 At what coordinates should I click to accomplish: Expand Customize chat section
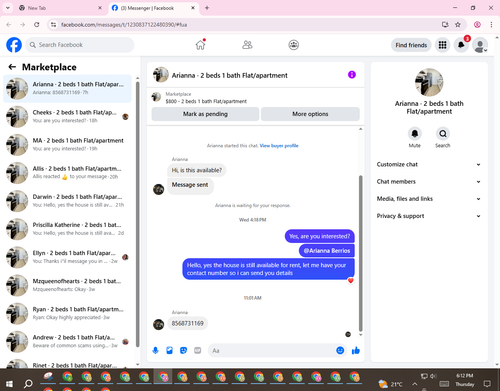point(429,164)
